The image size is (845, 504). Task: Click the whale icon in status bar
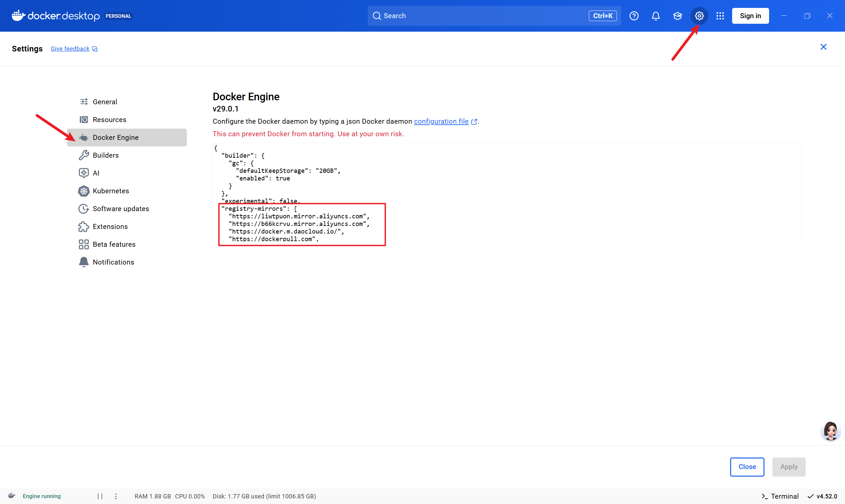click(12, 496)
